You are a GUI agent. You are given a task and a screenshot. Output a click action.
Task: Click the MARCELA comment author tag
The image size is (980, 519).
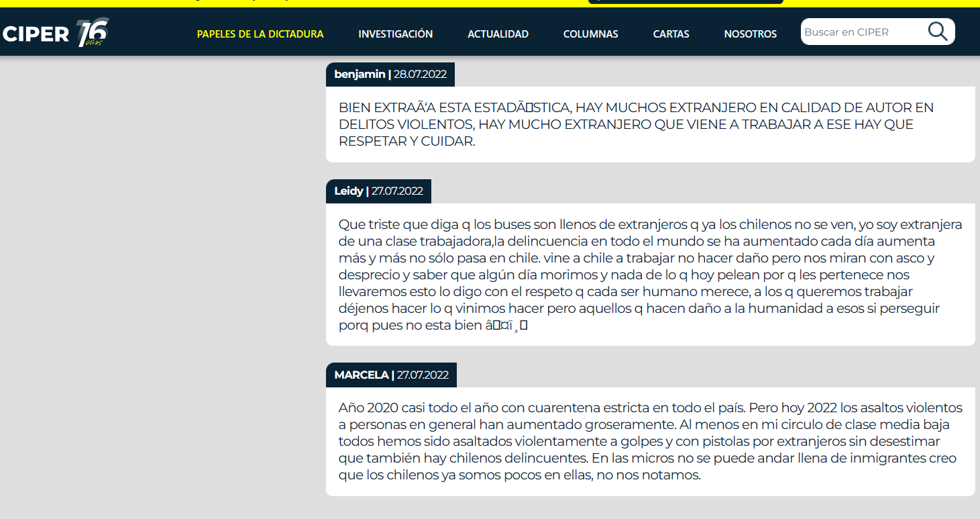(x=391, y=375)
